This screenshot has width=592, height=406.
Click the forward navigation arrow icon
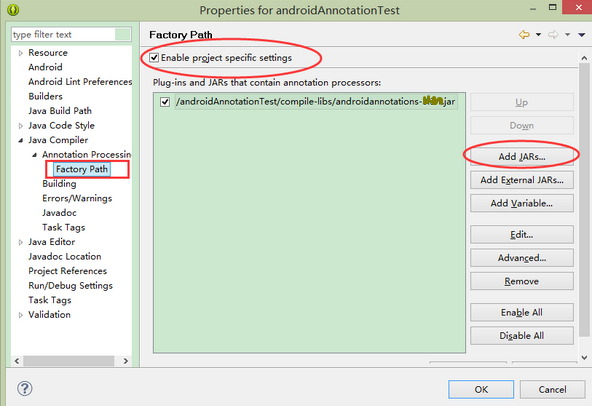[553, 35]
